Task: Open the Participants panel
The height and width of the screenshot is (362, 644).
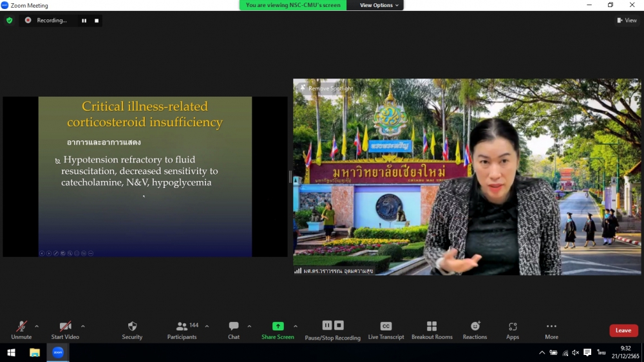Action: point(182,330)
